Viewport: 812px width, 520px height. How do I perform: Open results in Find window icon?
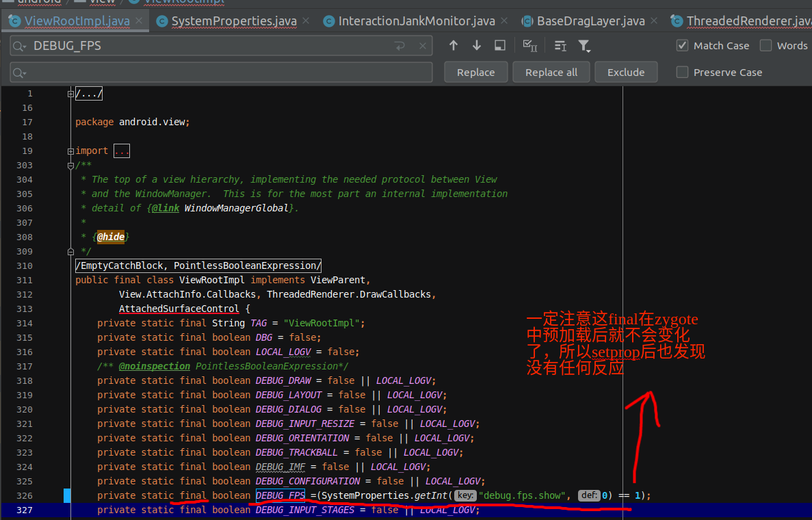tap(500, 46)
